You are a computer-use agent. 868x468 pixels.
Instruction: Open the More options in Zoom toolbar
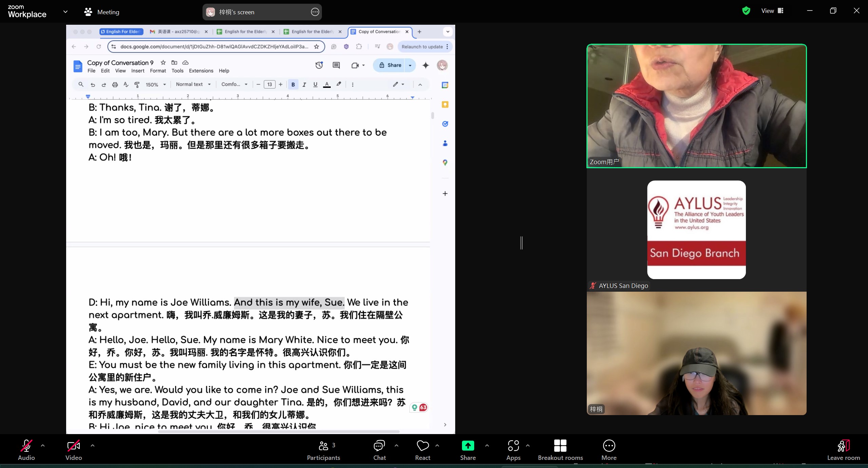tap(609, 450)
